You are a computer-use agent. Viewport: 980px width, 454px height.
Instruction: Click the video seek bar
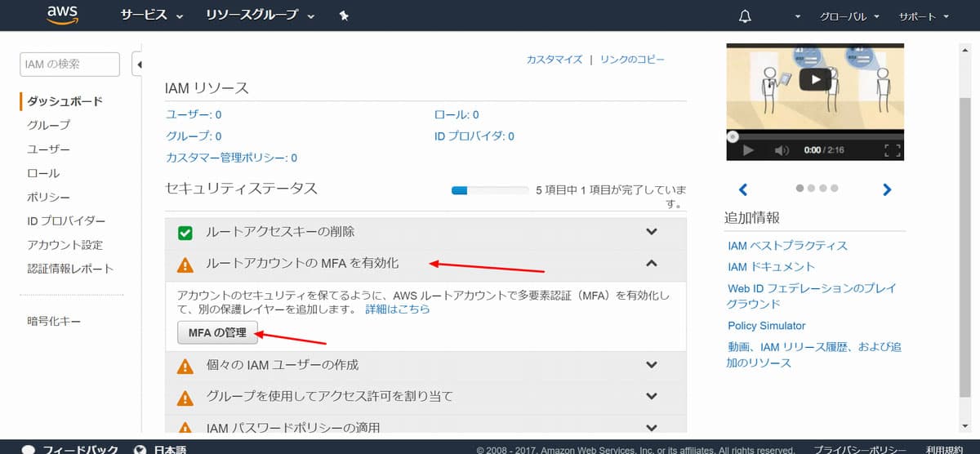(x=815, y=136)
